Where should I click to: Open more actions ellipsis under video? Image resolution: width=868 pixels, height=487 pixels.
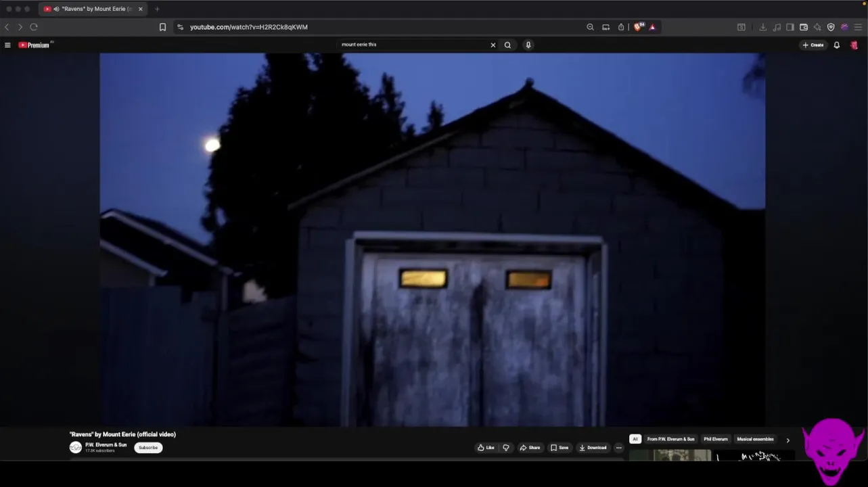(618, 448)
